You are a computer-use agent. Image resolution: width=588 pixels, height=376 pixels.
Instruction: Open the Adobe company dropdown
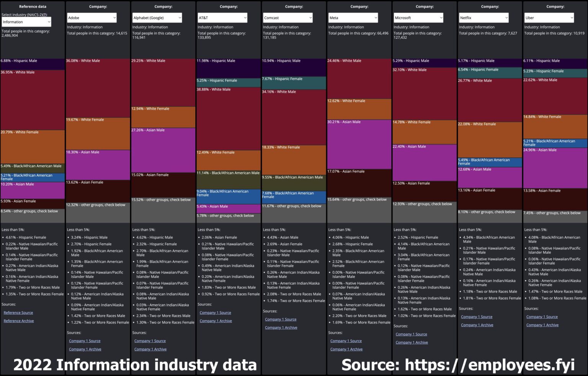pyautogui.click(x=92, y=18)
